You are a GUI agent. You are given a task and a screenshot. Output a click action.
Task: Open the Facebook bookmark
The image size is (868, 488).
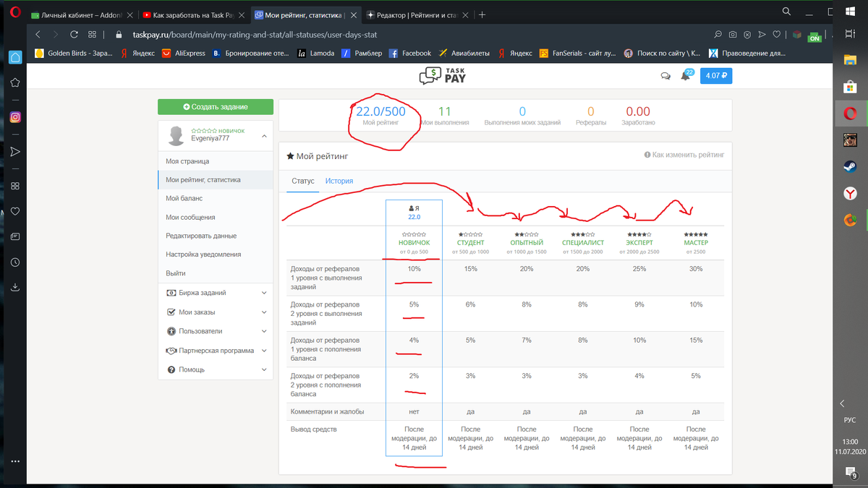point(410,53)
